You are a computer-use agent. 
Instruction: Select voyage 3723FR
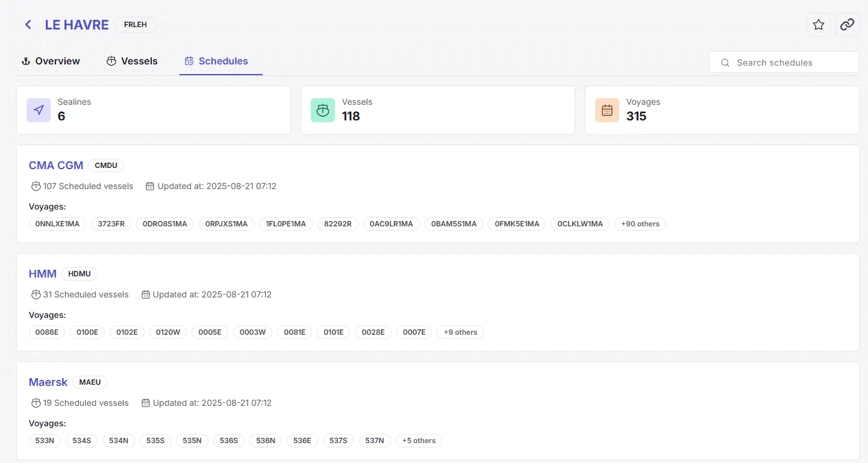(111, 224)
